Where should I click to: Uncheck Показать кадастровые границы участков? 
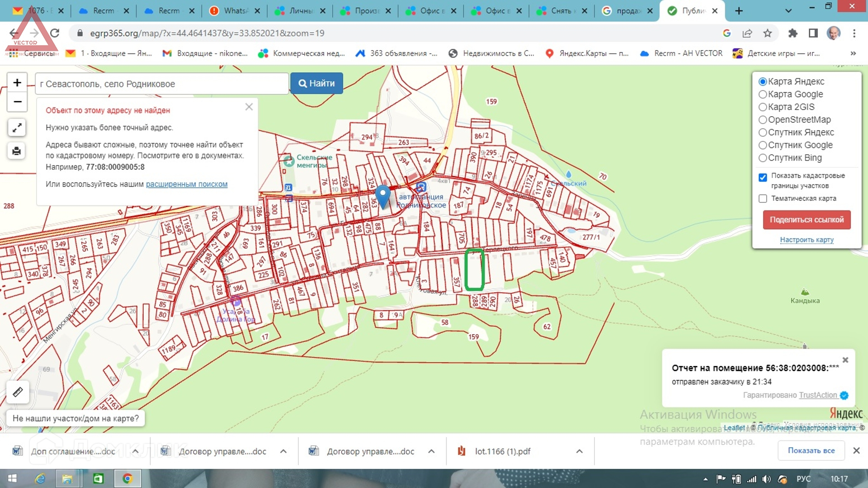coord(763,177)
